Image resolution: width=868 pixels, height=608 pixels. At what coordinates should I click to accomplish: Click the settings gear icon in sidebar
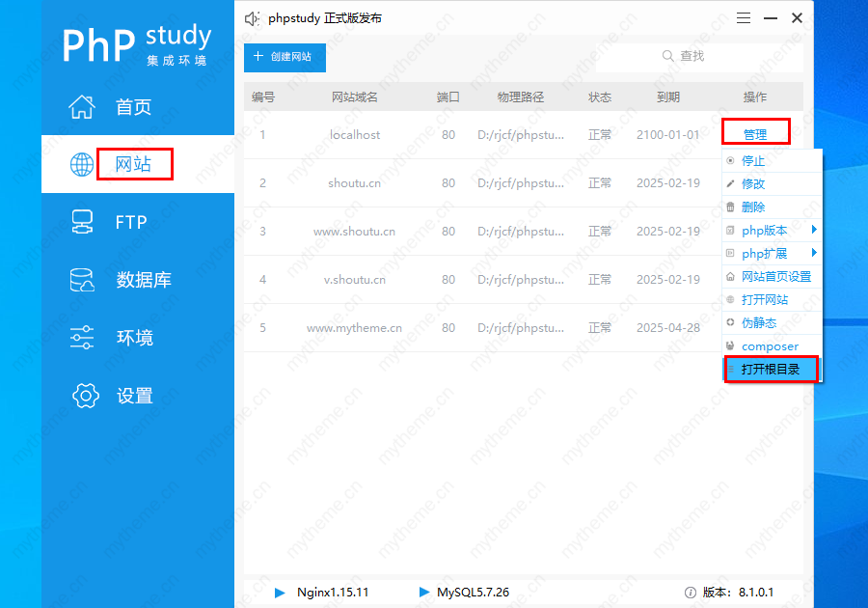pyautogui.click(x=85, y=396)
